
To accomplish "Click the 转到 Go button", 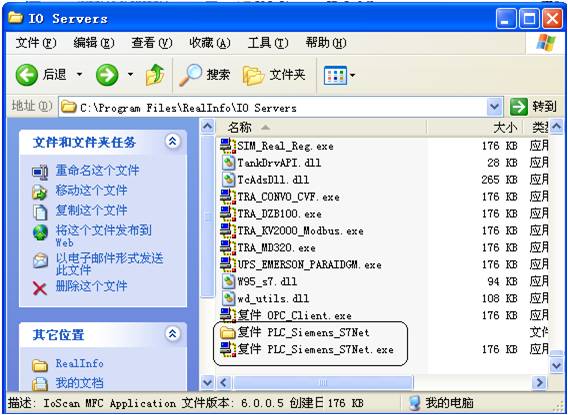I will pos(533,107).
